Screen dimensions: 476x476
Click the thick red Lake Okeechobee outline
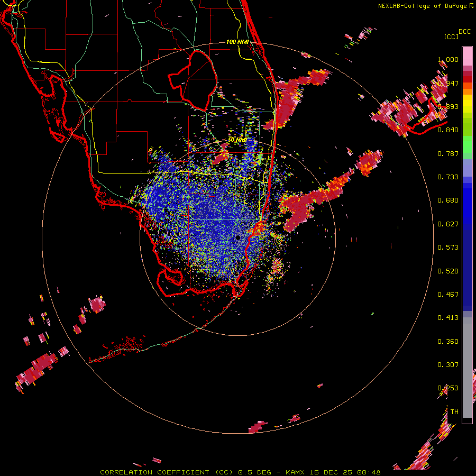pyautogui.click(x=193, y=80)
